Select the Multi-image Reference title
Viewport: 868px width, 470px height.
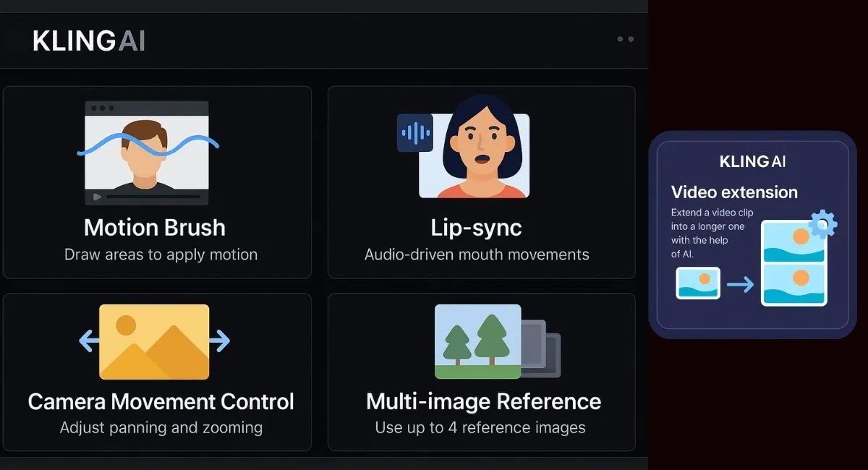point(483,401)
